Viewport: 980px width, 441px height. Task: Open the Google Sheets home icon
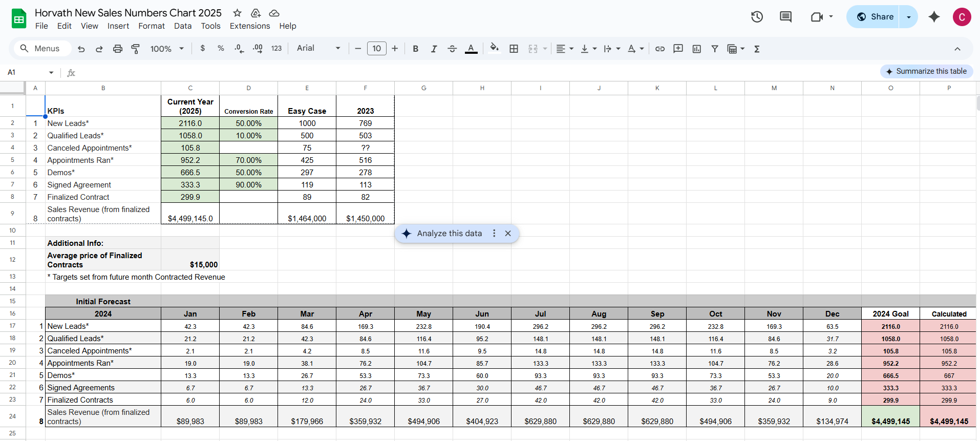click(19, 19)
